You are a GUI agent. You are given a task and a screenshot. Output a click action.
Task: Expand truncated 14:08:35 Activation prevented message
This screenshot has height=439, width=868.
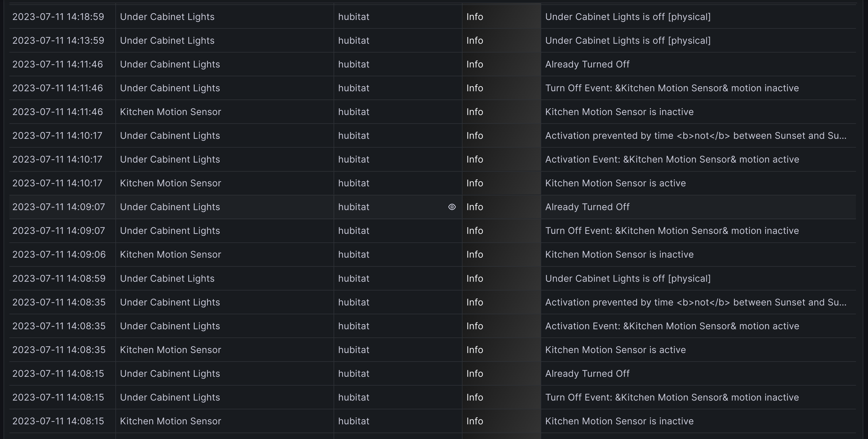point(695,302)
